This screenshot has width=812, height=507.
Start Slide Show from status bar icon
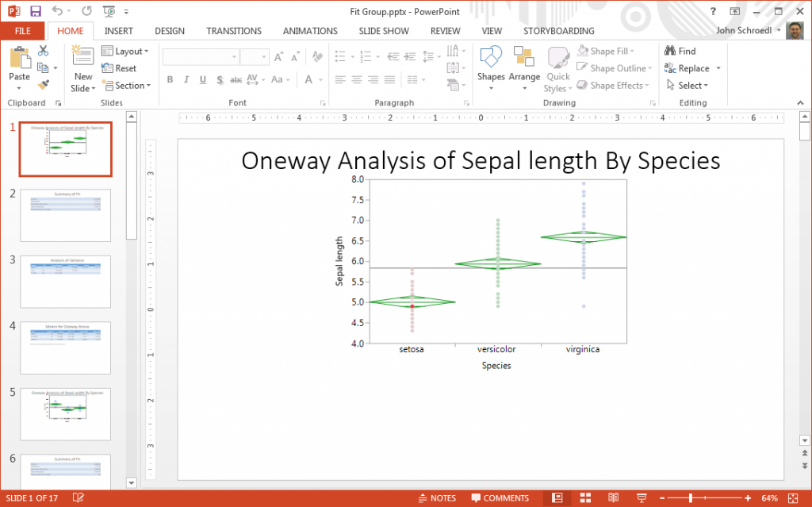click(641, 497)
